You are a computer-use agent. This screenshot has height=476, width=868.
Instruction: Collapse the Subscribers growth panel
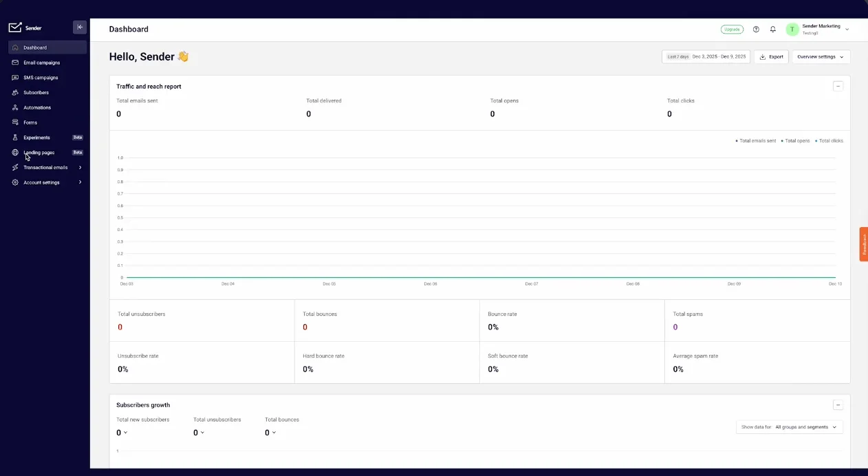[x=838, y=405]
